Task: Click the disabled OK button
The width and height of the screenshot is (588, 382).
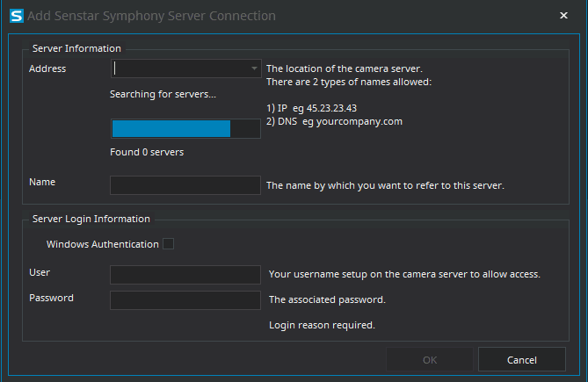Action: pyautogui.click(x=430, y=359)
